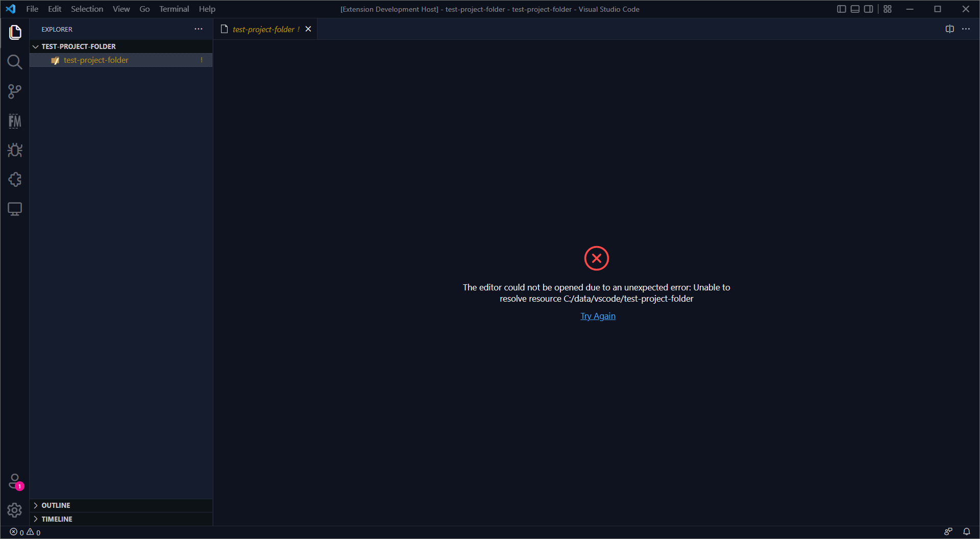The height and width of the screenshot is (539, 980).
Task: Close the test-project-folder editor tab
Action: pyautogui.click(x=308, y=29)
